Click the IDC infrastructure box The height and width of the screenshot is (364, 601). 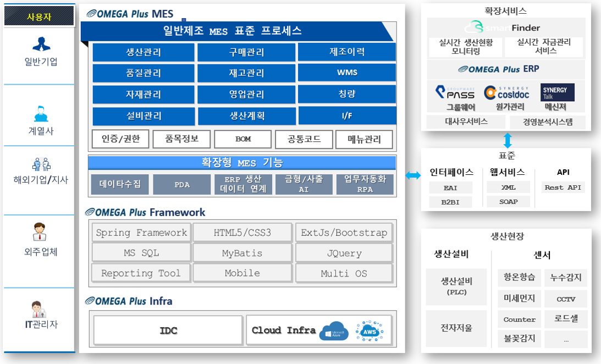(x=168, y=330)
